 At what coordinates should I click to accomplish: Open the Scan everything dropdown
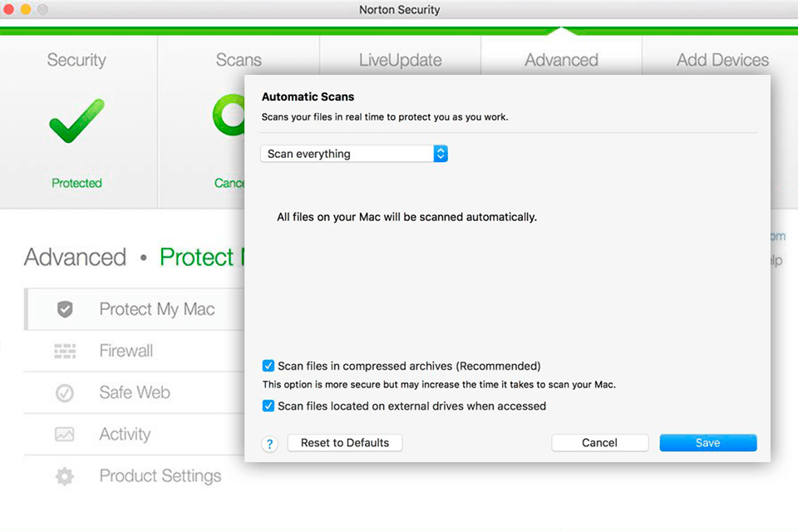354,154
